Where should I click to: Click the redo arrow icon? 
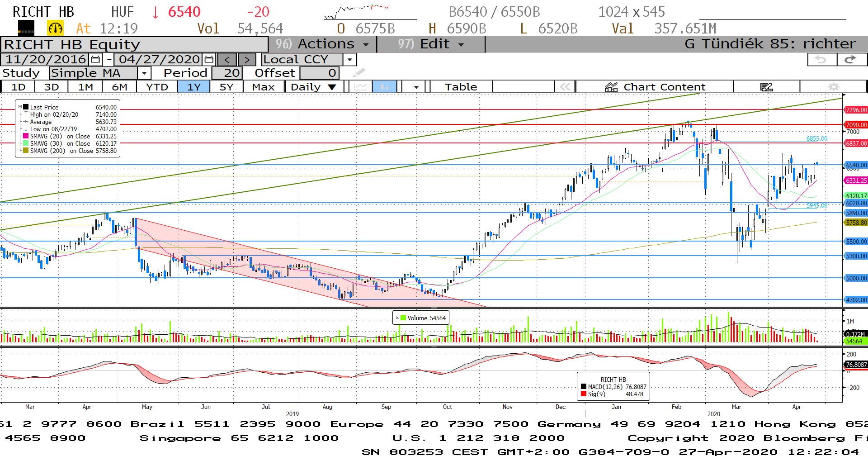click(851, 59)
